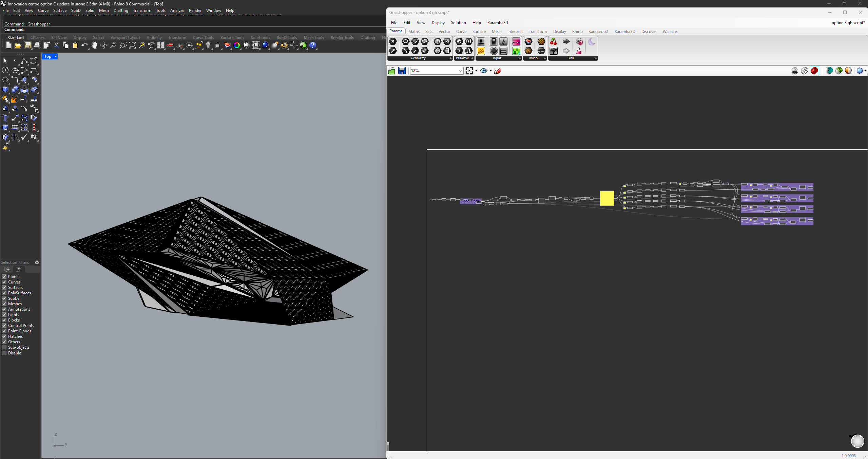868x459 pixels.
Task: Open the Solution menu in Grasshopper
Action: pyautogui.click(x=458, y=23)
